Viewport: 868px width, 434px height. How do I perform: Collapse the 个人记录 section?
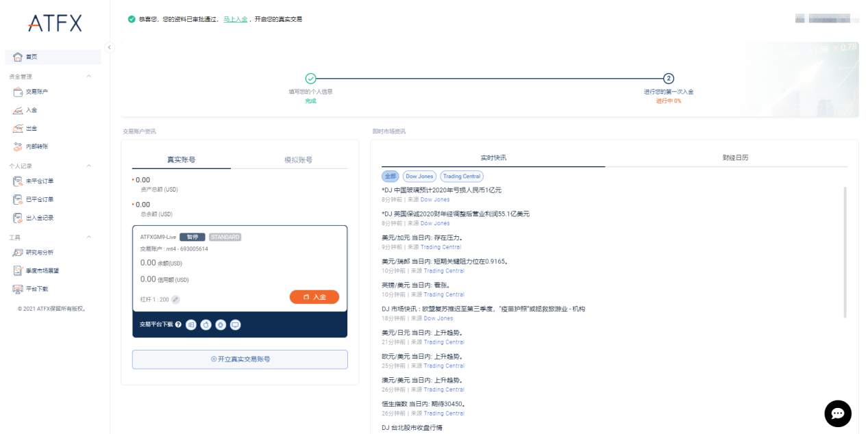coord(88,166)
